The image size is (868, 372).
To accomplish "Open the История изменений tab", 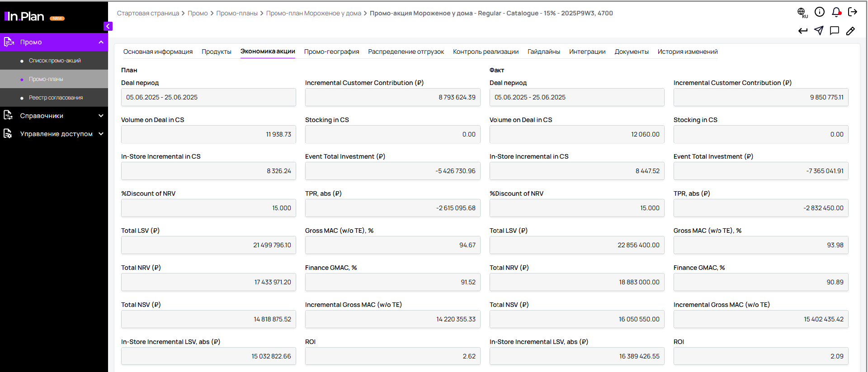I will [x=687, y=52].
